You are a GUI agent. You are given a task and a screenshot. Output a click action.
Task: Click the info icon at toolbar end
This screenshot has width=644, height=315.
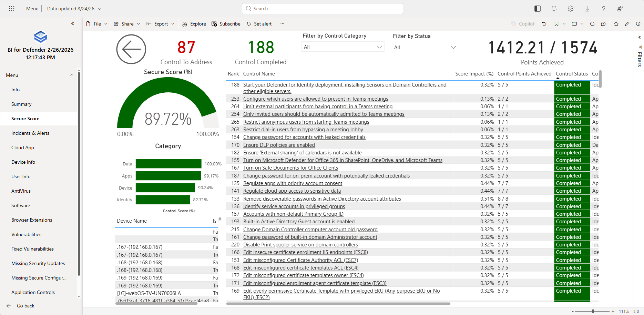(638, 24)
